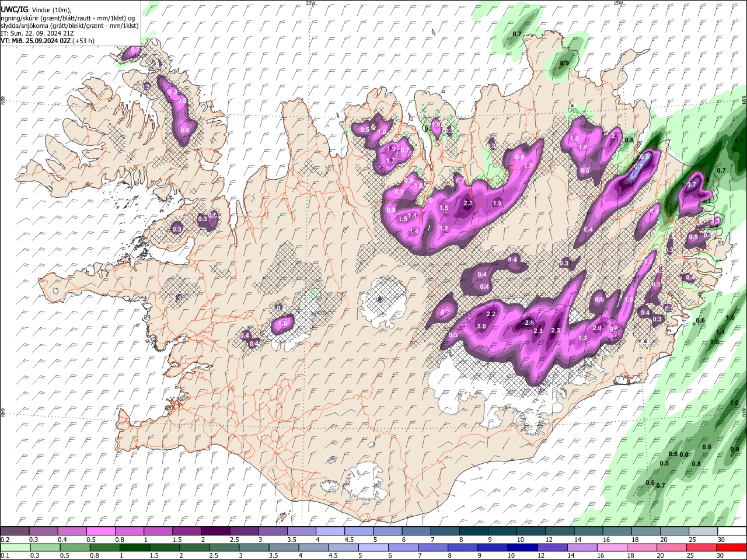The width and height of the screenshot is (747, 560).
Task: Click the '1.2' snowfall value on the map
Action: (443, 228)
